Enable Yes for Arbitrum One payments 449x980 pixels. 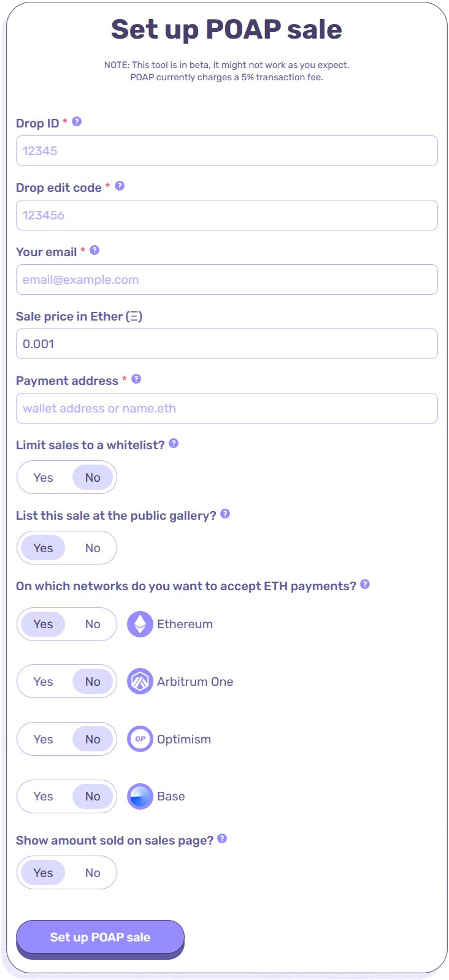[x=44, y=682]
